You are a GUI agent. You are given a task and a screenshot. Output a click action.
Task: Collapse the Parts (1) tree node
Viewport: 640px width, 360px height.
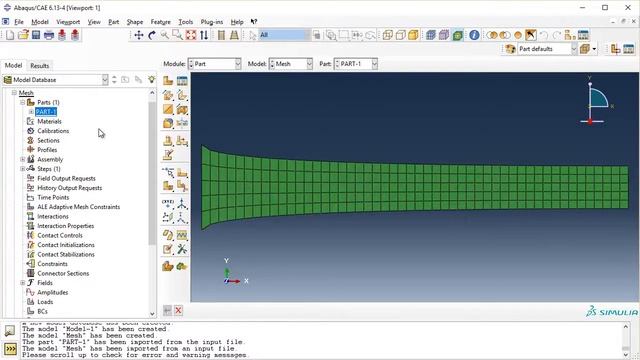tap(23, 102)
